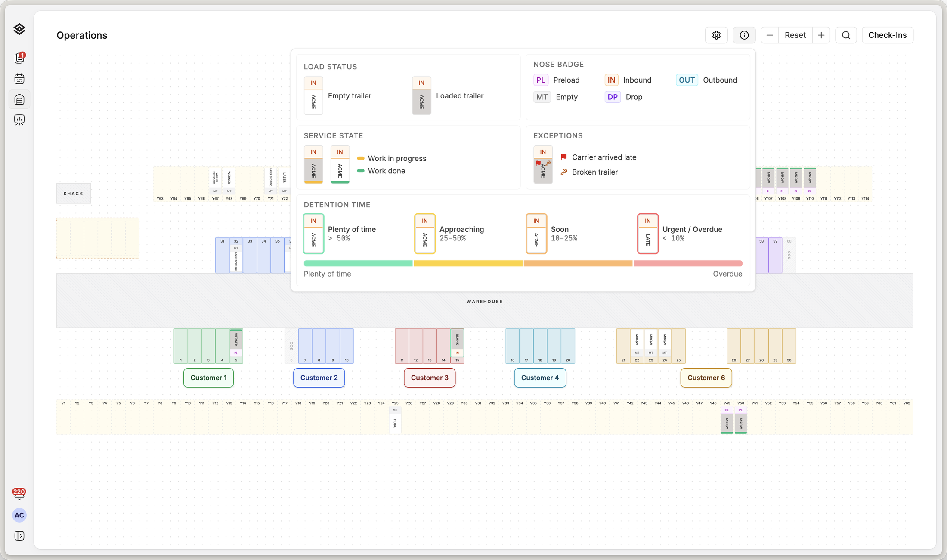Select MRQW trailer at dock 23
Image resolution: width=947 pixels, height=560 pixels.
[651, 343]
